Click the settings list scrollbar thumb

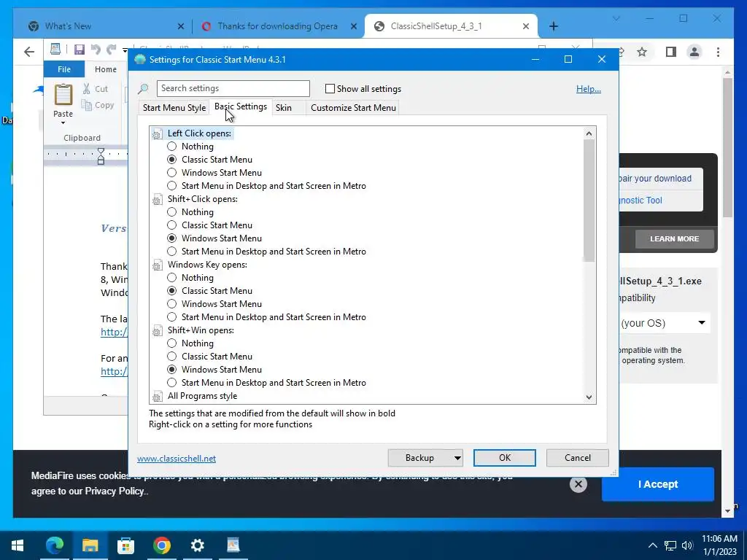point(589,200)
